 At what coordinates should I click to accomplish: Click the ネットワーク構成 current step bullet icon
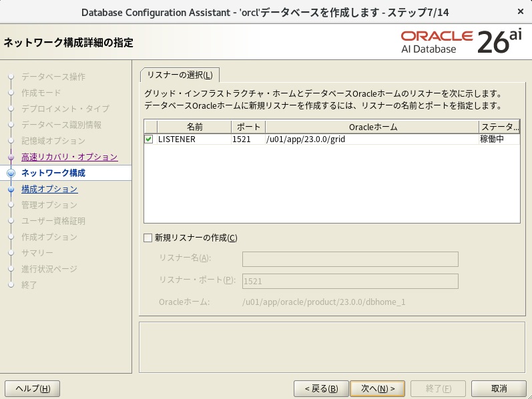[x=11, y=173]
